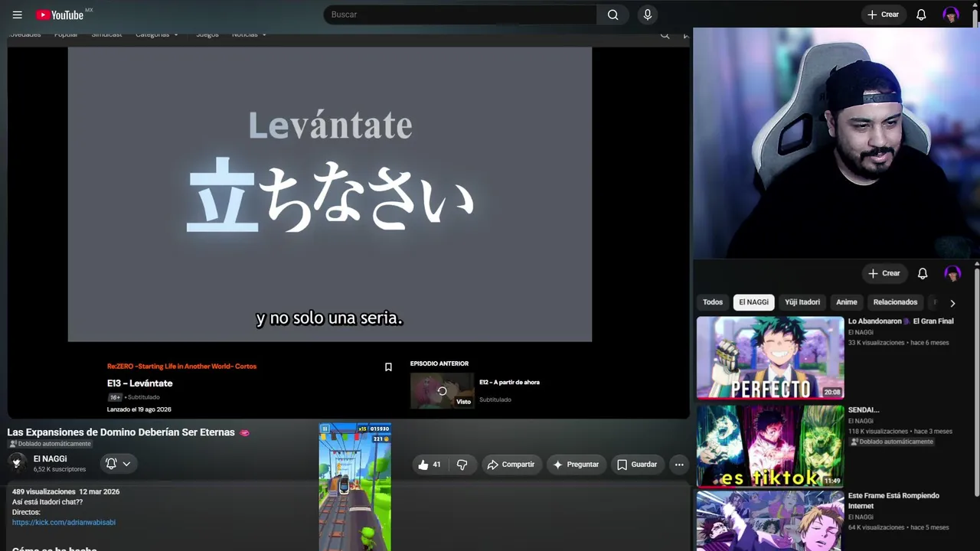
Task: Click the PERFECTO video thumbnail
Action: pyautogui.click(x=770, y=358)
